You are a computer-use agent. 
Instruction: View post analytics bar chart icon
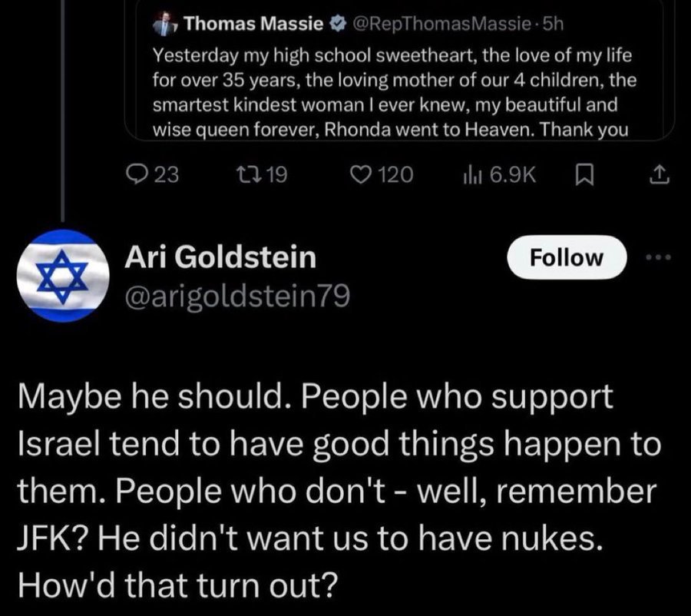click(473, 174)
